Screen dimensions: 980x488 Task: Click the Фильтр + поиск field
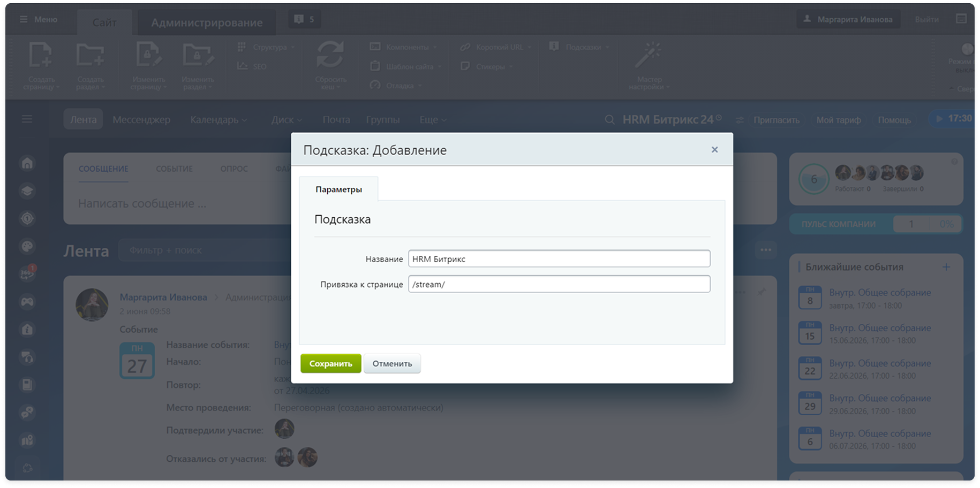[206, 250]
